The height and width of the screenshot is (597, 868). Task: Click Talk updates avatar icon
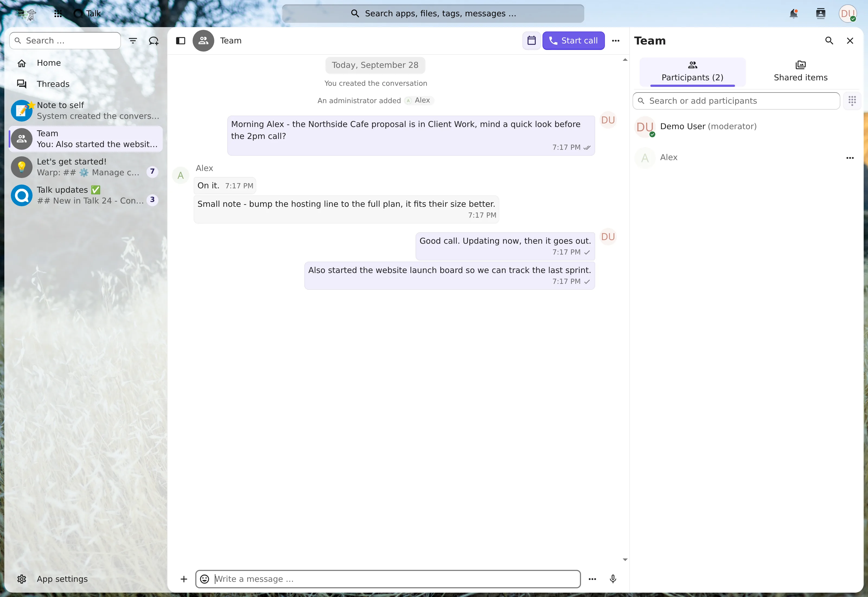[22, 196]
